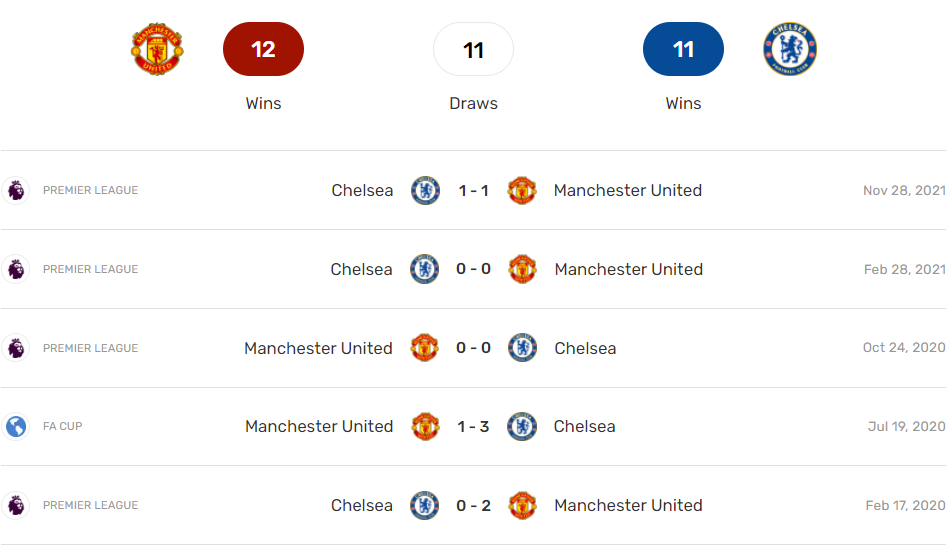Click Chelsea team name in Oct 24, 2020 row

[x=585, y=348]
